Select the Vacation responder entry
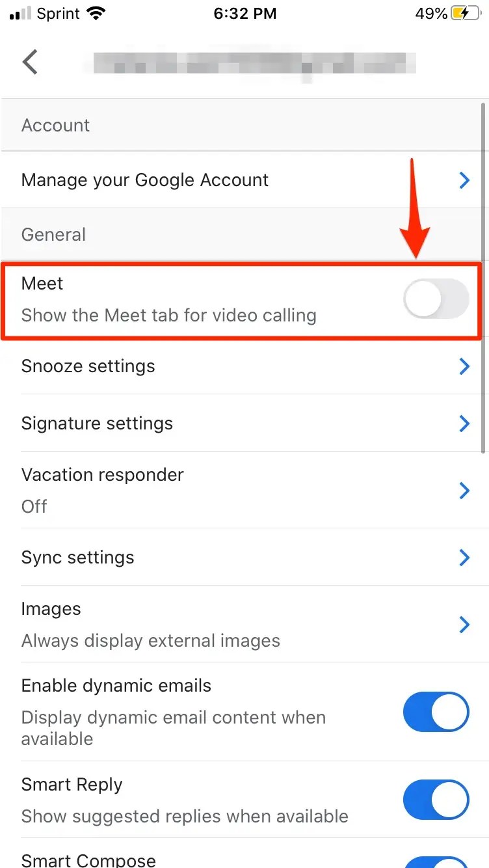This screenshot has height=868, width=489. 244,490
